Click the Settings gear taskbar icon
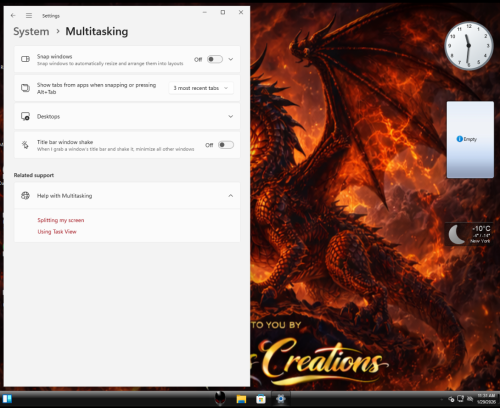 point(281,399)
